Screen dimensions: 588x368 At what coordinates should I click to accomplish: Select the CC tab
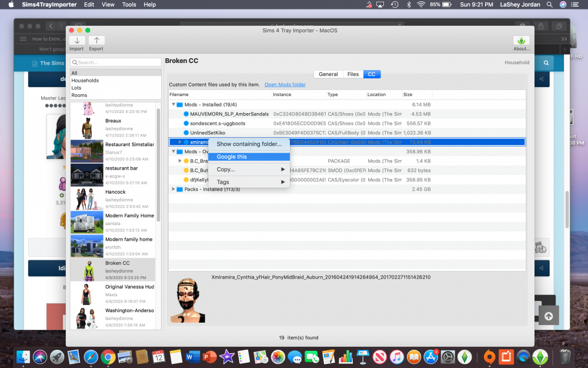click(372, 74)
